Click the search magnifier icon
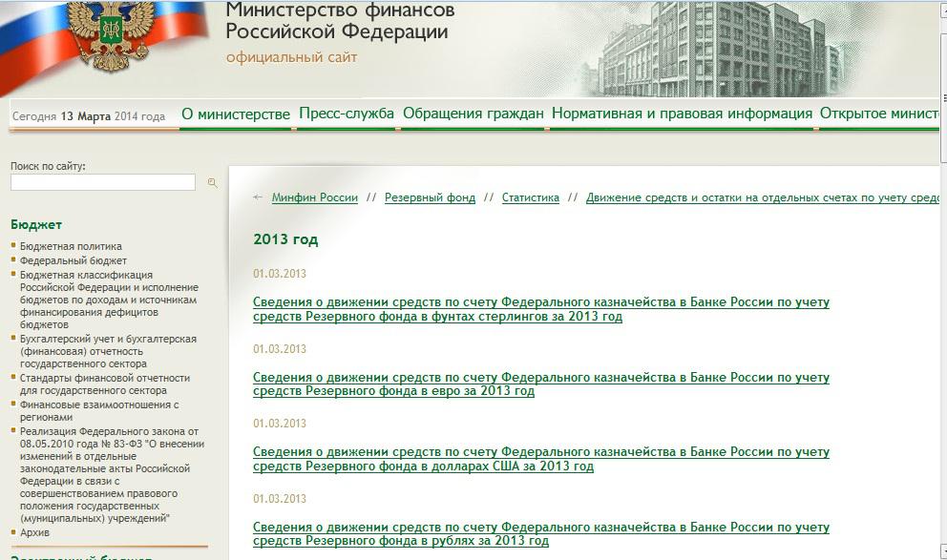The width and height of the screenshot is (947, 560). pos(212,183)
